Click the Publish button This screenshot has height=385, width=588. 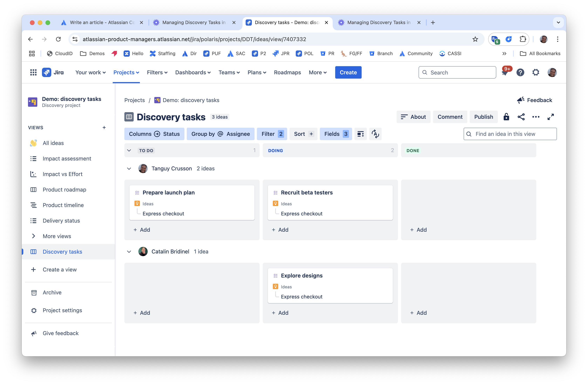(483, 117)
